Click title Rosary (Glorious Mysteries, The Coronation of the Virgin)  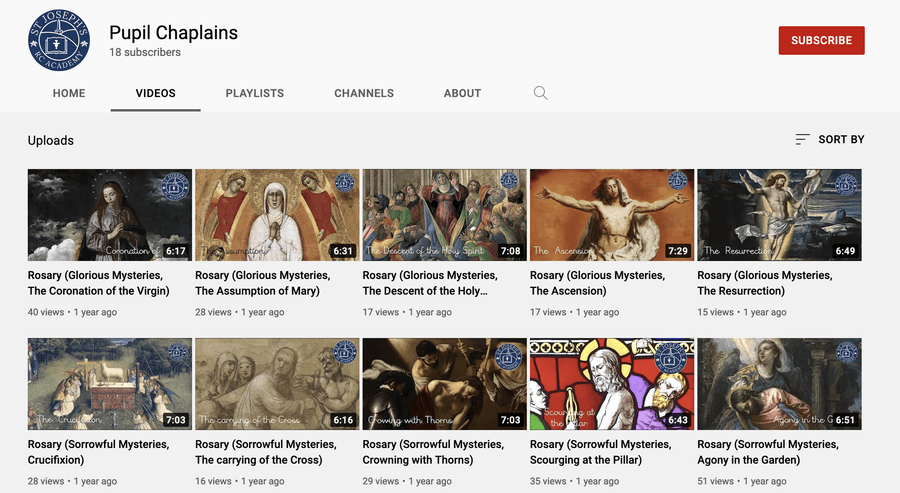(99, 283)
